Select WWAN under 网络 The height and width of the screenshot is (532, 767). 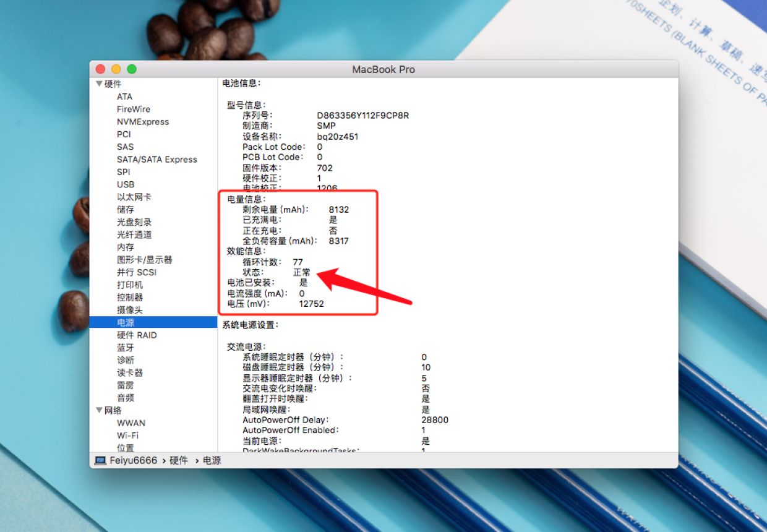131,423
